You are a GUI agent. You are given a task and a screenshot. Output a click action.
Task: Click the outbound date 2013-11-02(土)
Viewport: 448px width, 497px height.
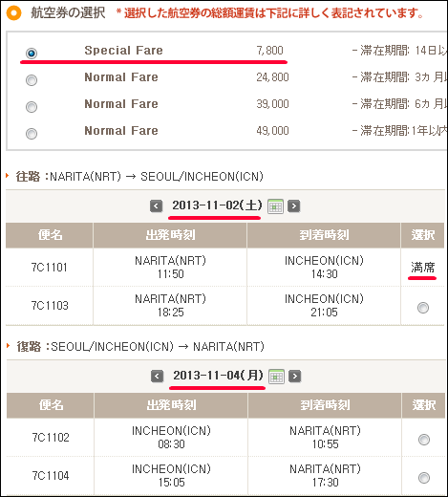click(217, 205)
